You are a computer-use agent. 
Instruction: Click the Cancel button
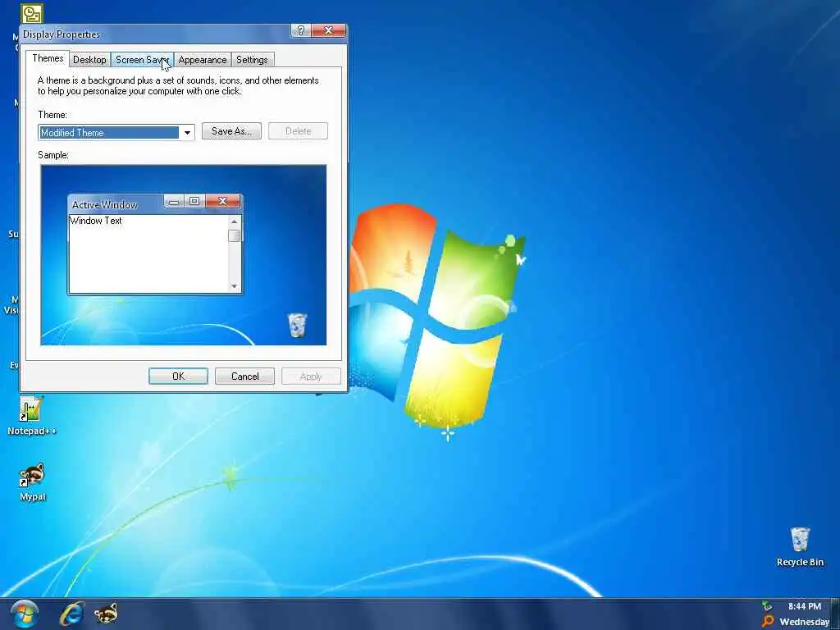pos(244,376)
